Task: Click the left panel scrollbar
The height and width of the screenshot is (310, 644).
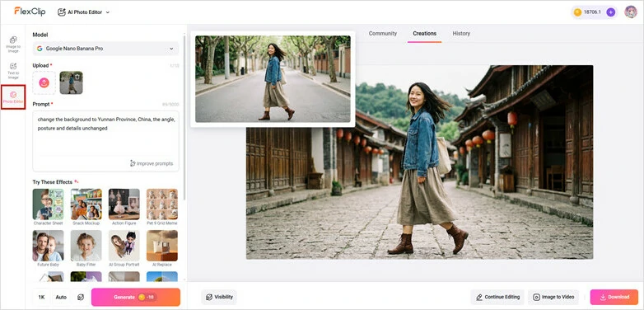Action: pyautogui.click(x=184, y=117)
